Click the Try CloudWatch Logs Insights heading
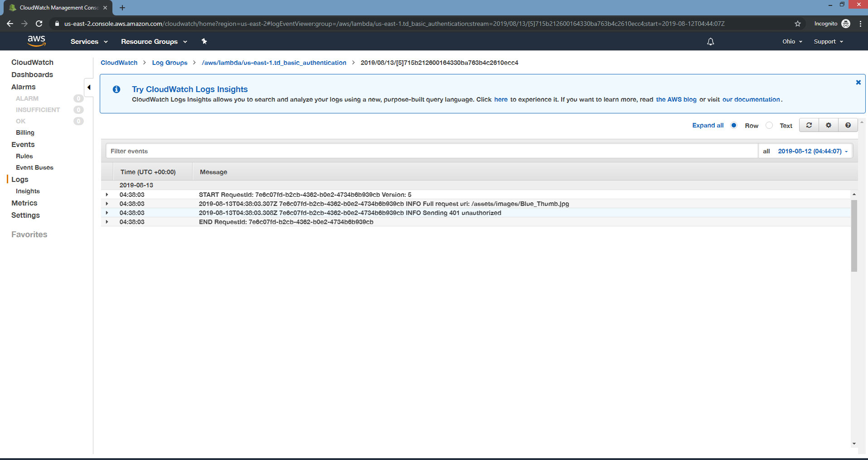Viewport: 868px width, 460px height. [x=189, y=89]
